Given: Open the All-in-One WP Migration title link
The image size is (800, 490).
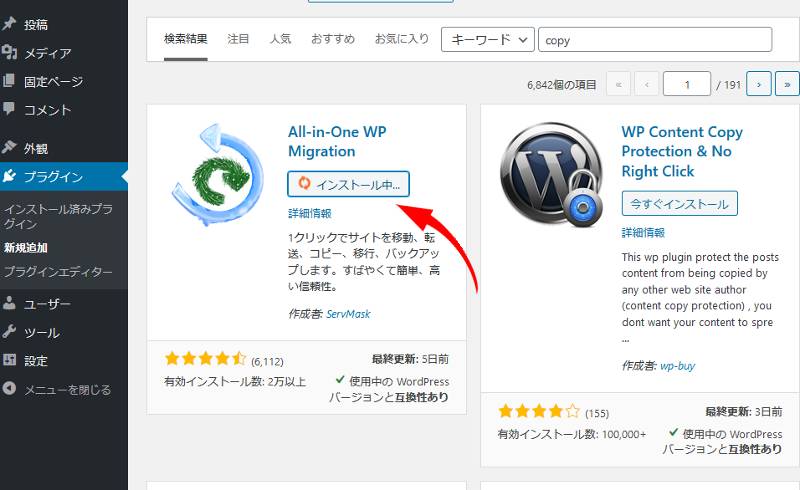Looking at the screenshot, I should click(x=337, y=141).
